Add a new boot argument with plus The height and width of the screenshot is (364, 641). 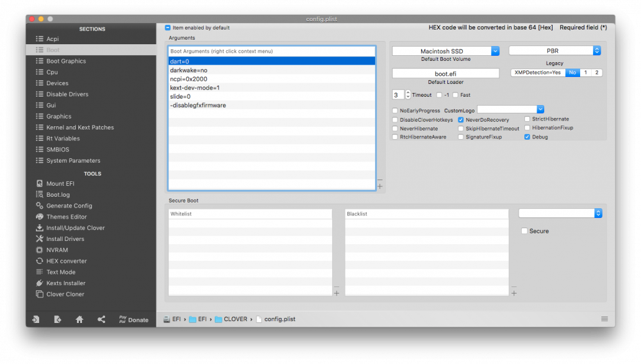379,186
